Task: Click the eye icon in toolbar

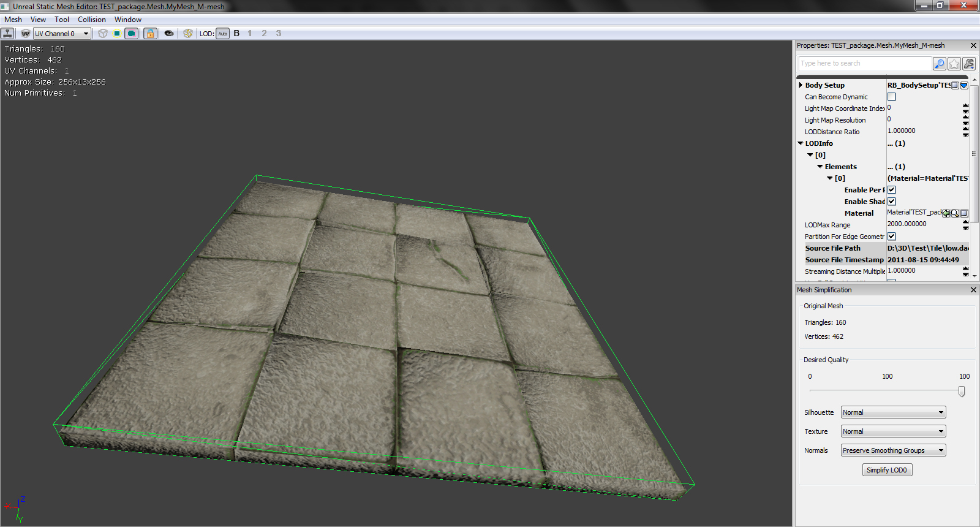Action: click(x=169, y=34)
